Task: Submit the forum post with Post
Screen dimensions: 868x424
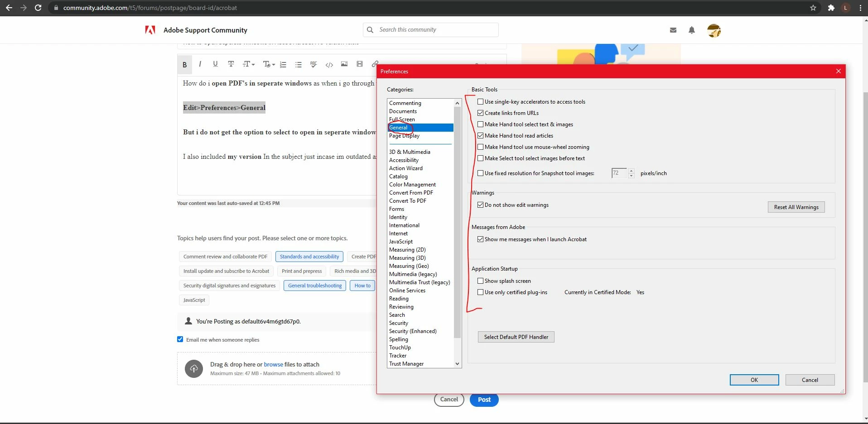Action: tap(484, 400)
